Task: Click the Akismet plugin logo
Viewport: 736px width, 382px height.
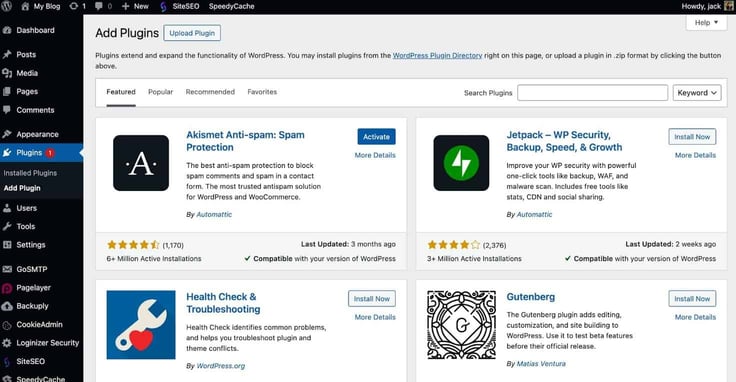Action: pos(141,163)
